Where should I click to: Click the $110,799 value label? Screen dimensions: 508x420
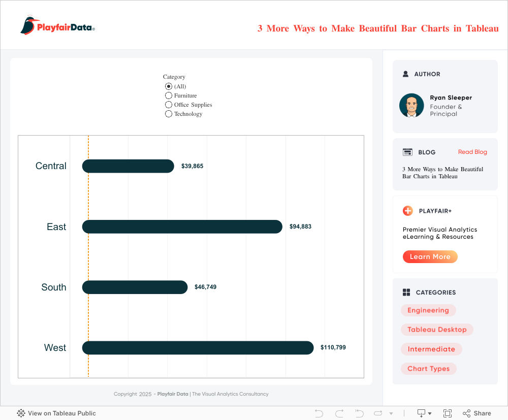coord(333,347)
